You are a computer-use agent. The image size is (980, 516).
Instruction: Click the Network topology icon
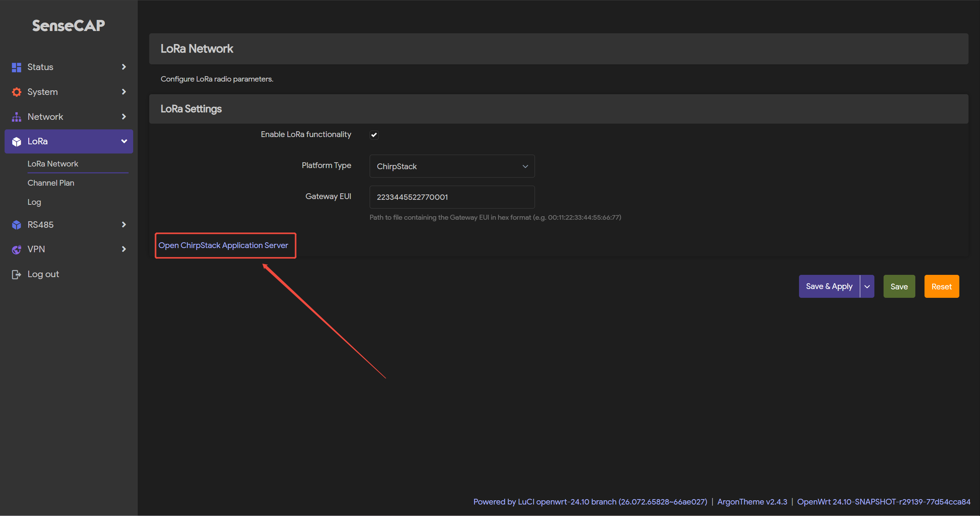coord(16,117)
